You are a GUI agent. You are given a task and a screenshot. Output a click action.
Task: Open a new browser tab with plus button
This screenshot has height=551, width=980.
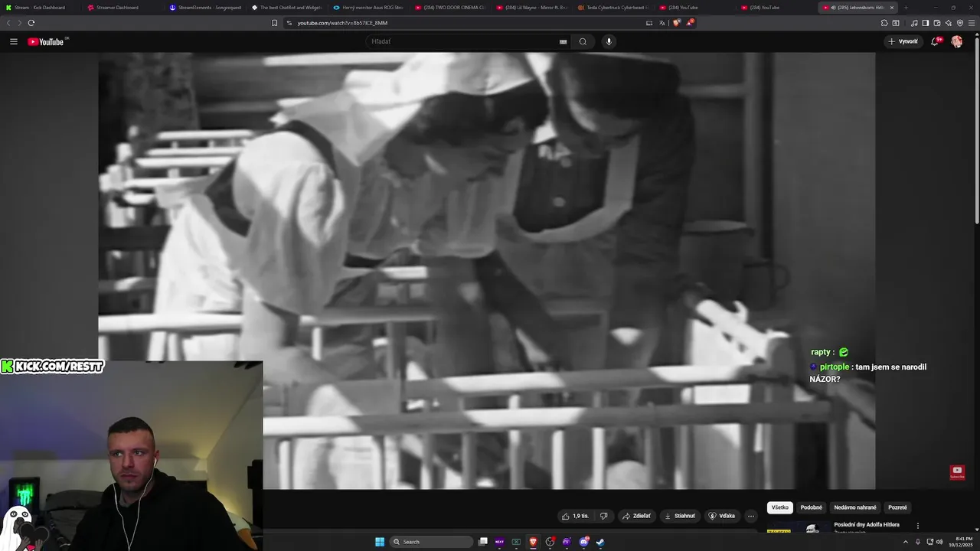point(906,8)
